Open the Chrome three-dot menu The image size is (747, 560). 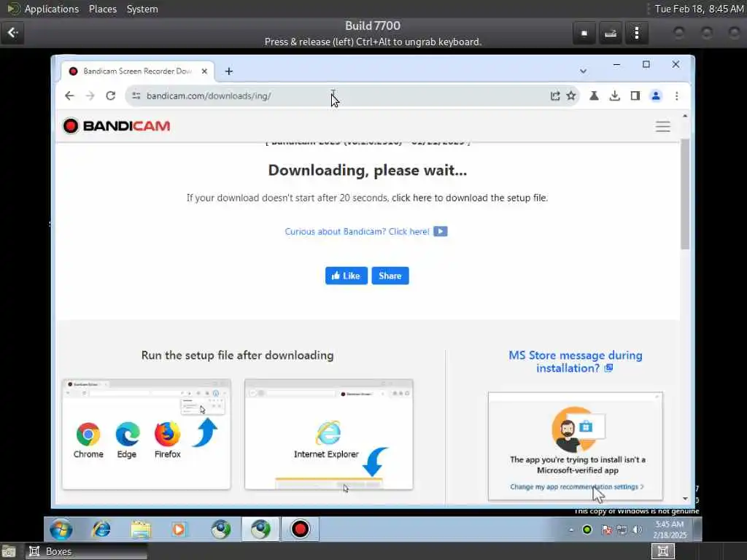click(x=676, y=96)
